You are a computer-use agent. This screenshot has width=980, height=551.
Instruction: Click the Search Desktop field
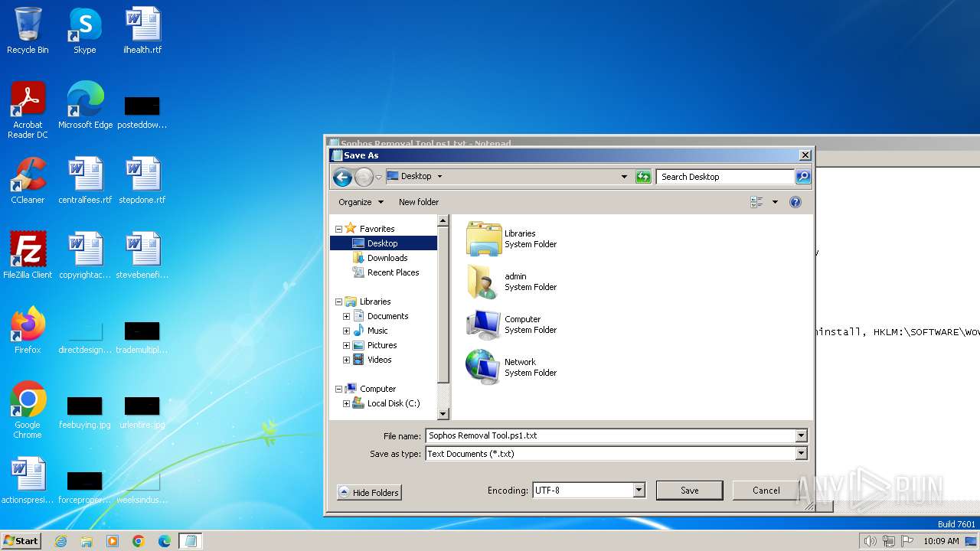(x=724, y=177)
